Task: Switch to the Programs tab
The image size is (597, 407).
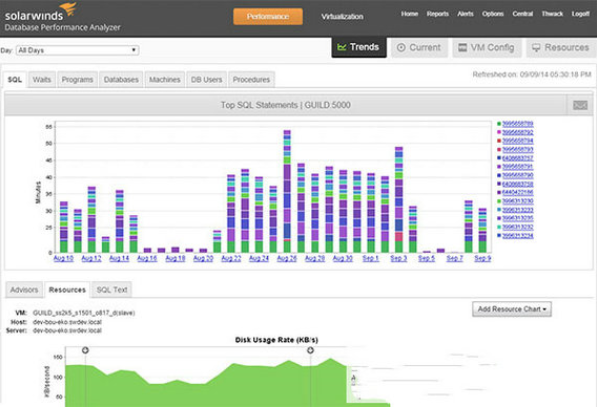Action: [77, 80]
